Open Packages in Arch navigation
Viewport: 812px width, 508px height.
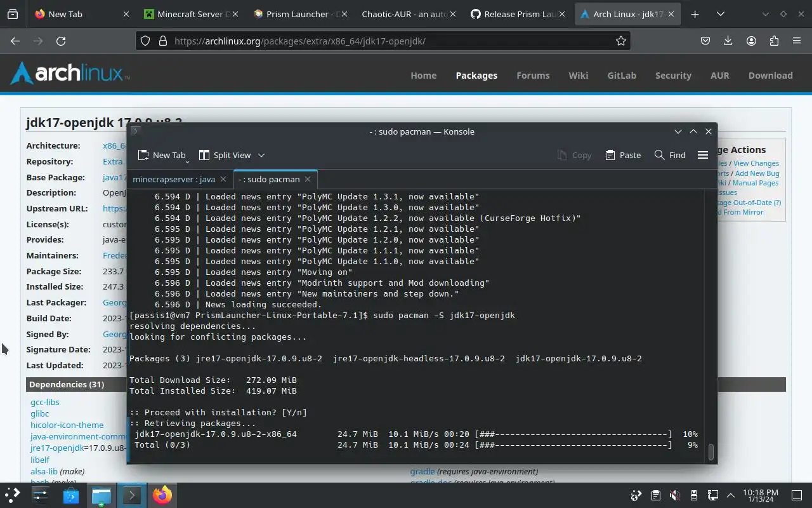pos(476,75)
